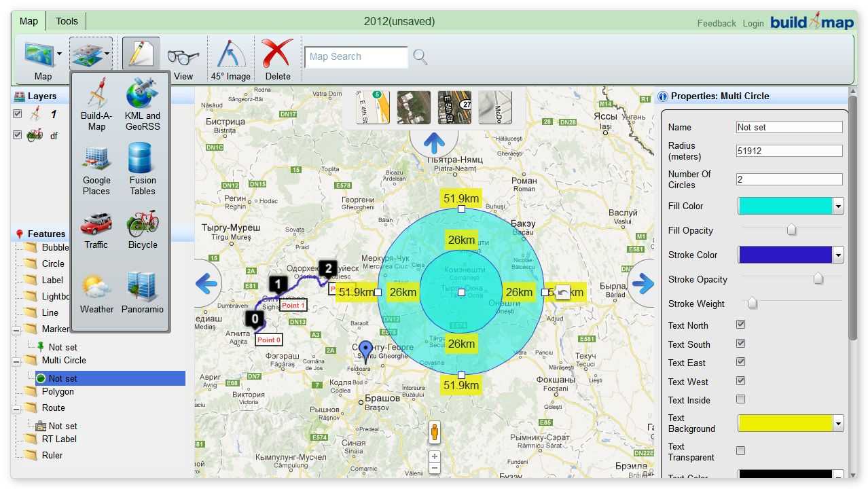Click the Login link
Screen dimensions: 868x489
(753, 23)
